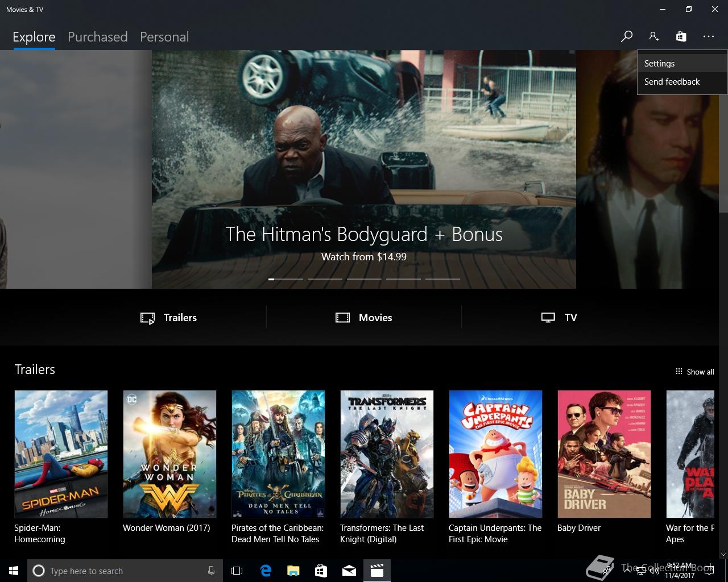This screenshot has width=728, height=582.
Task: Open Captain Underpants movie poster
Action: pyautogui.click(x=495, y=454)
